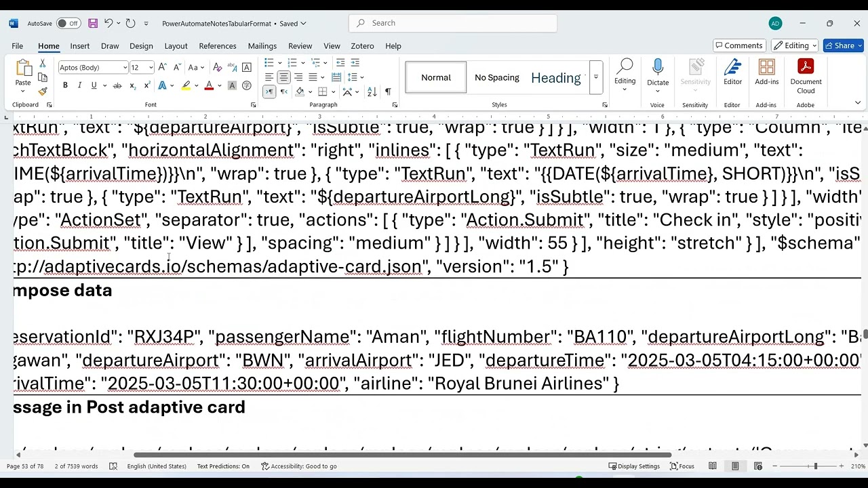868x488 pixels.
Task: Toggle character shading button
Action: [232, 85]
